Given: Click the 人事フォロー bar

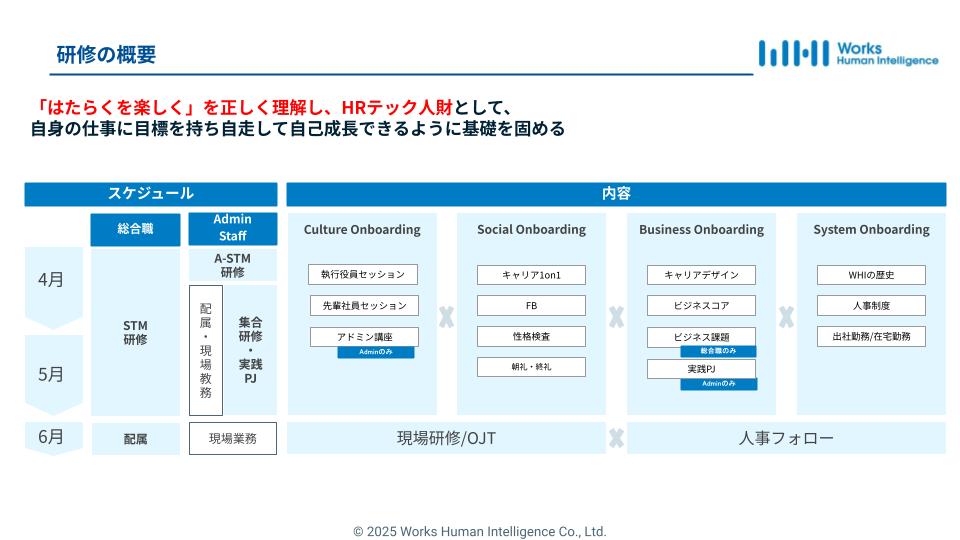Looking at the screenshot, I should tap(786, 438).
